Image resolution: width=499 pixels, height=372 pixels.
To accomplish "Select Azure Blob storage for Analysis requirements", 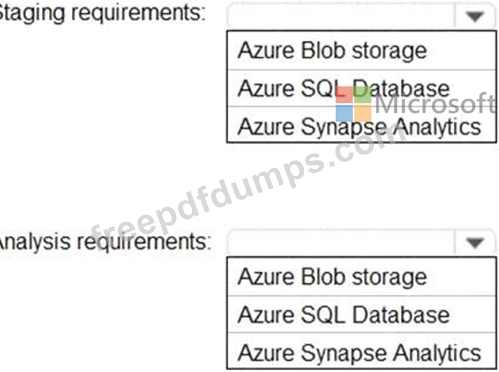I will tap(361, 277).
